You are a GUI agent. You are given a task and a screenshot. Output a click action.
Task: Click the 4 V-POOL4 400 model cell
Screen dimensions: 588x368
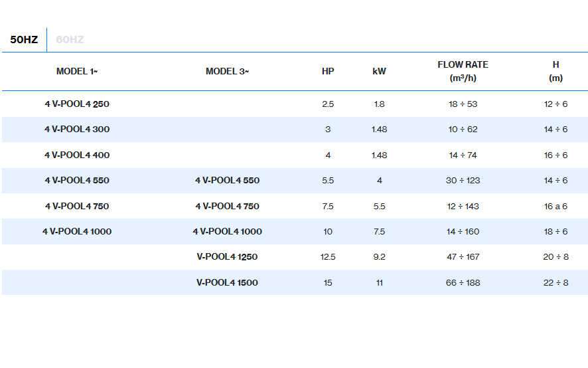(77, 155)
